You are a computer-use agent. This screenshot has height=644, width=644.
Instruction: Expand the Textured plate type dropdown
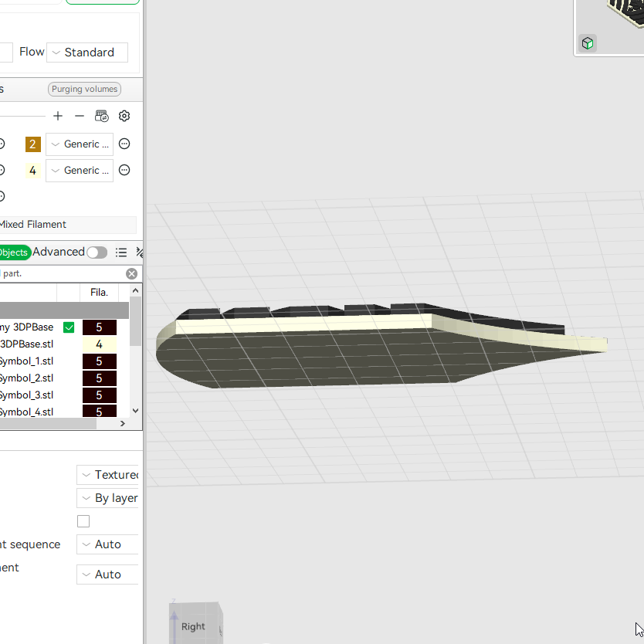click(x=107, y=475)
